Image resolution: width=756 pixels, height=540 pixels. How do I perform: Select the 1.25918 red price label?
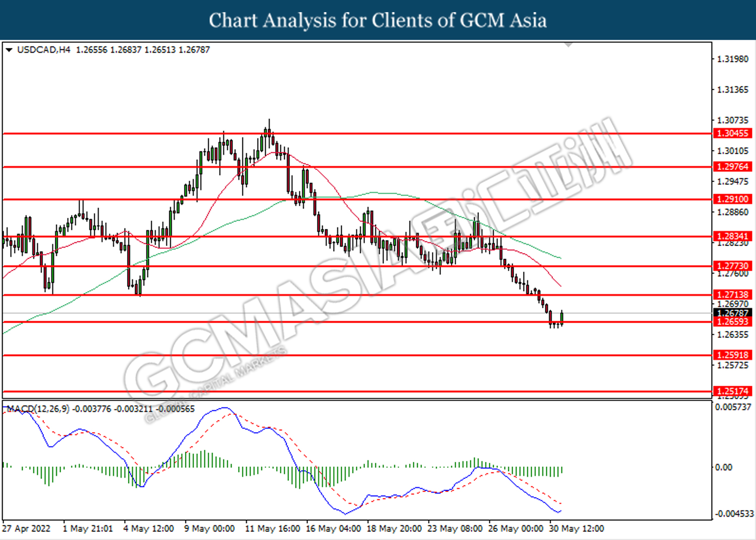[x=732, y=355]
